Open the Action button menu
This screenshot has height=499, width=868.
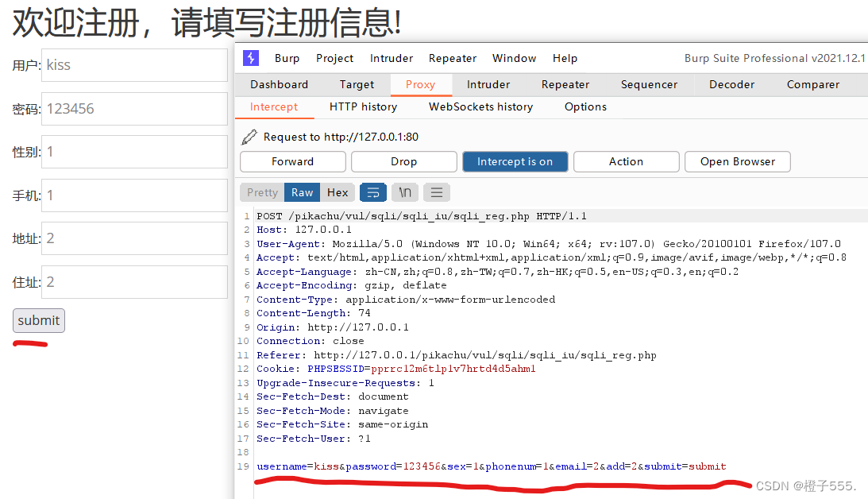point(626,162)
